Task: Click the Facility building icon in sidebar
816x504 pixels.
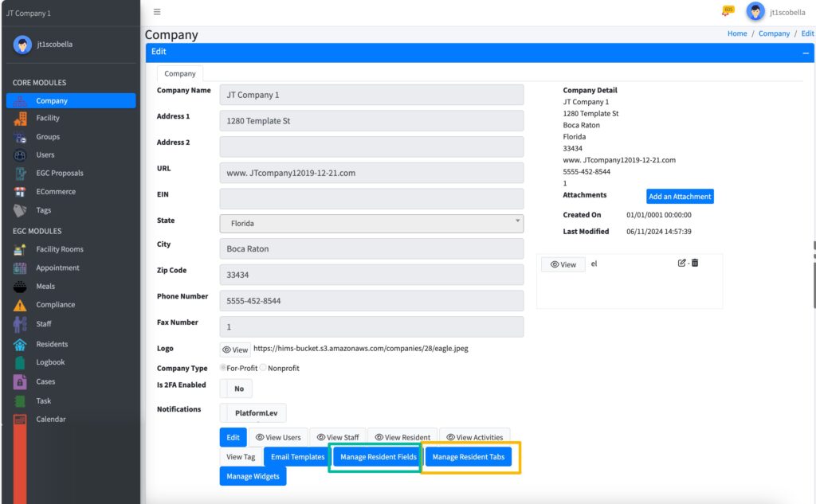Action: (21, 119)
